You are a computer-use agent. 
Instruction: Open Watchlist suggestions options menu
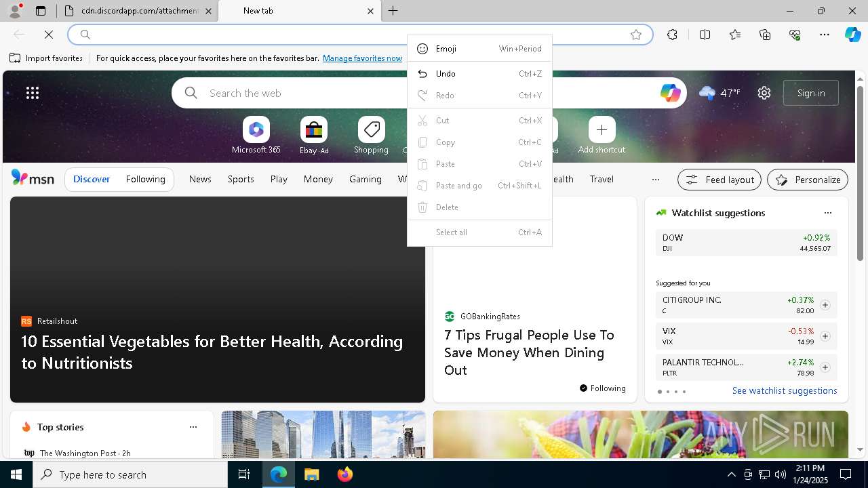(827, 213)
